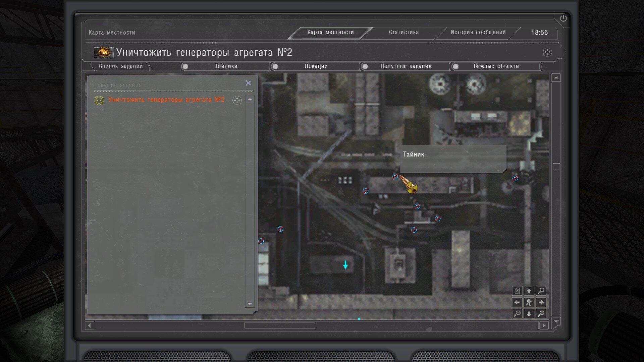Switch to the Статистика tab
Viewport: 644px width, 362px height.
404,33
